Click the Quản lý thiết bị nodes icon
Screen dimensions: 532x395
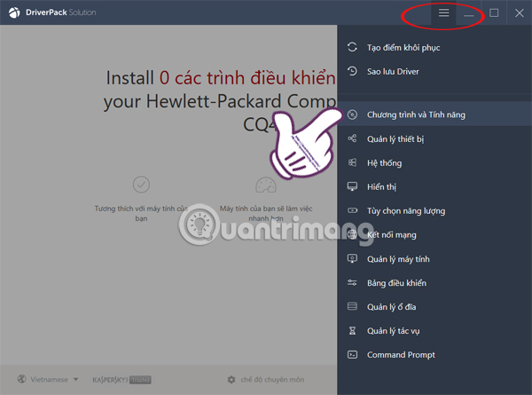352,138
